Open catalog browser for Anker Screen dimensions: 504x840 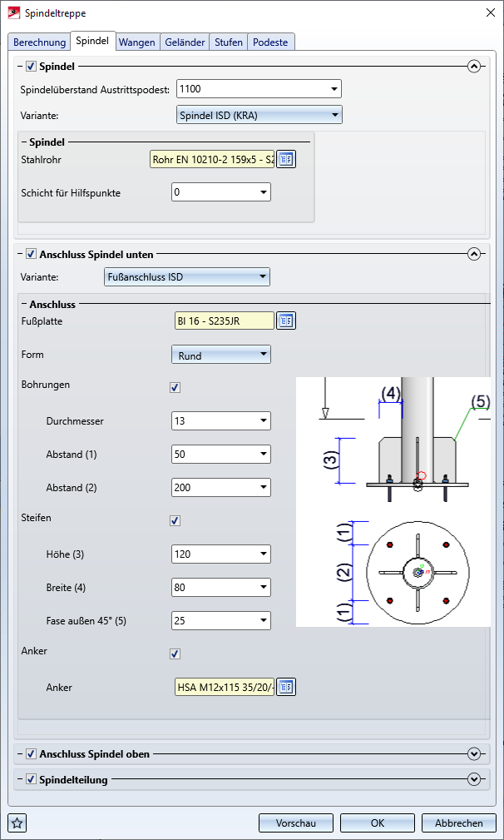[286, 687]
